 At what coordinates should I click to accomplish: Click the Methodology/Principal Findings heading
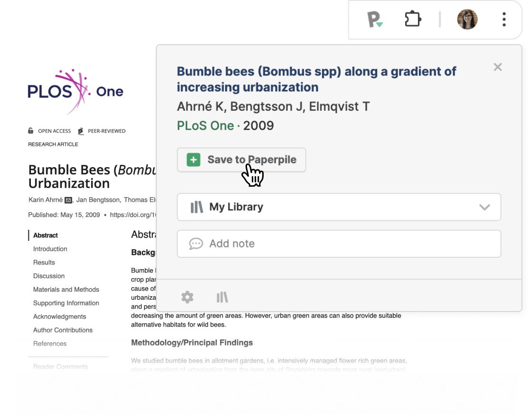[192, 343]
